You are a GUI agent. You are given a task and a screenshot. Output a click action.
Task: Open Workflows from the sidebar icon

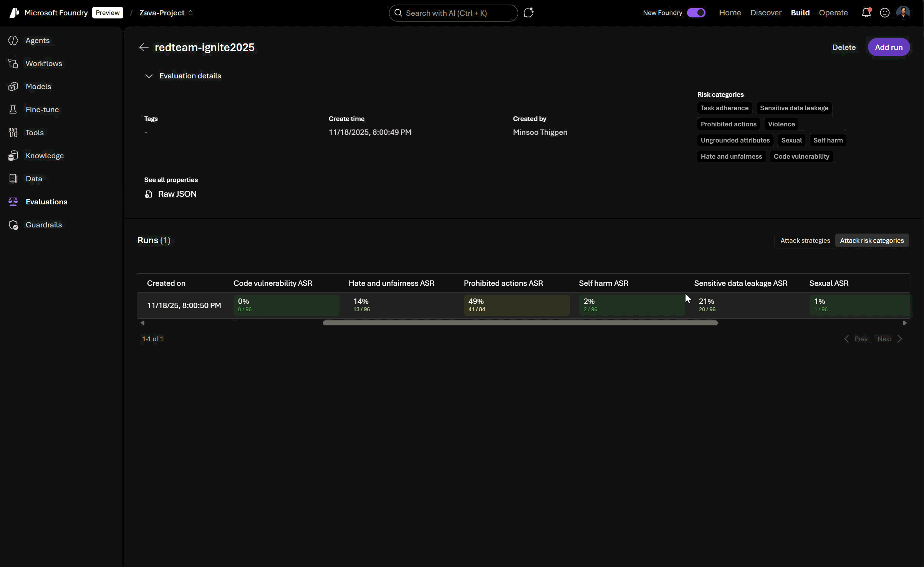(x=13, y=63)
